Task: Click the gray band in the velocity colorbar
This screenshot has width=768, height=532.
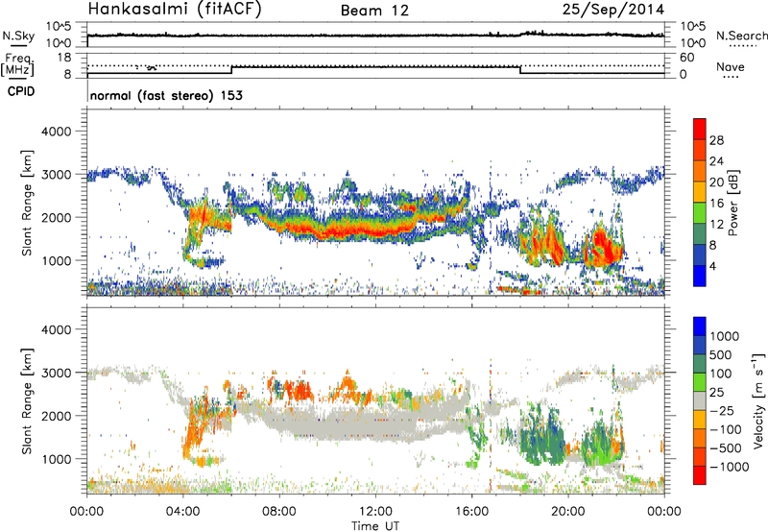Action: (700, 401)
